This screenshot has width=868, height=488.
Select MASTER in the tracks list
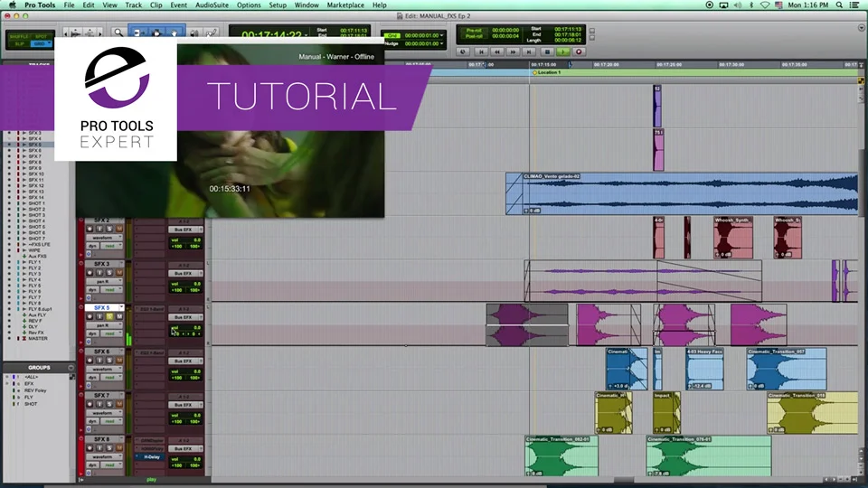[38, 338]
